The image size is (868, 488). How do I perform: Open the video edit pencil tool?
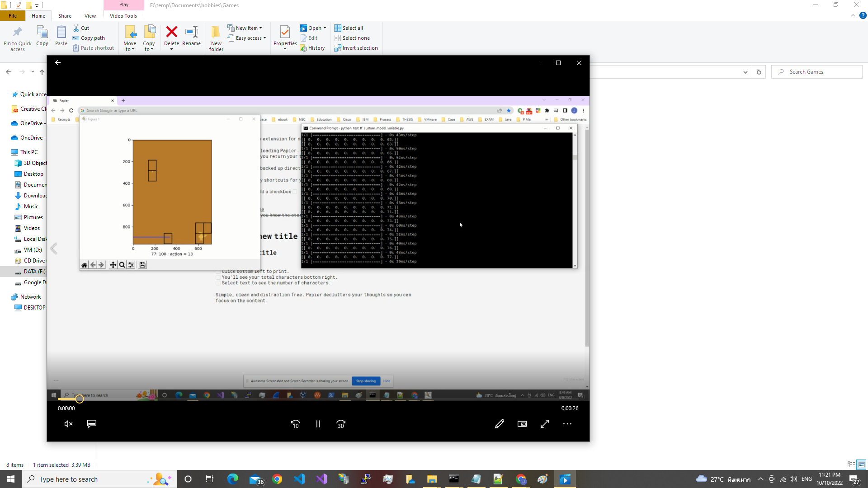pos(500,424)
